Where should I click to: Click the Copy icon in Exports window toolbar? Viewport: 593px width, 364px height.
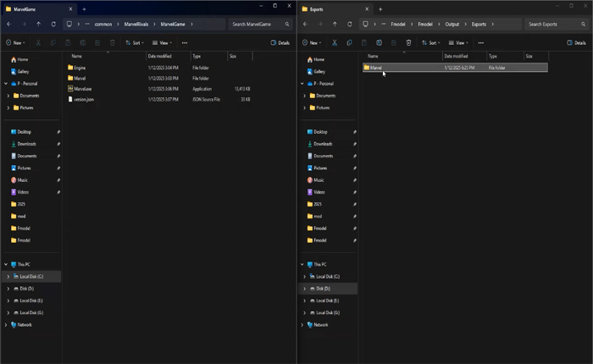[349, 42]
